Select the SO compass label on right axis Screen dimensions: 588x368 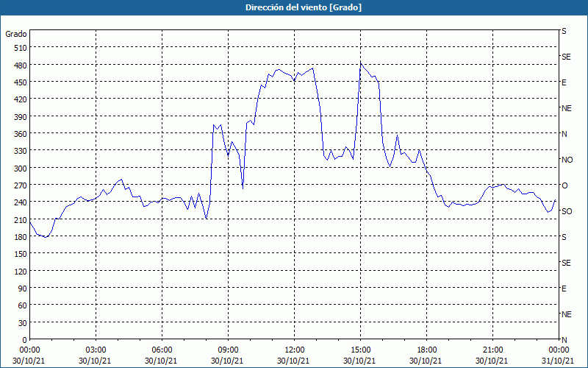(x=567, y=211)
